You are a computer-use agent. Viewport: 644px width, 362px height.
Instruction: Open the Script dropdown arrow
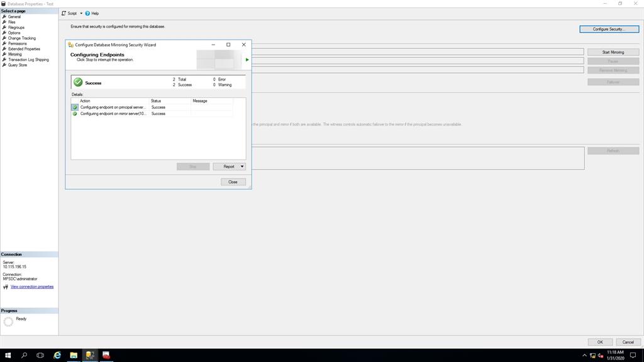pos(80,13)
